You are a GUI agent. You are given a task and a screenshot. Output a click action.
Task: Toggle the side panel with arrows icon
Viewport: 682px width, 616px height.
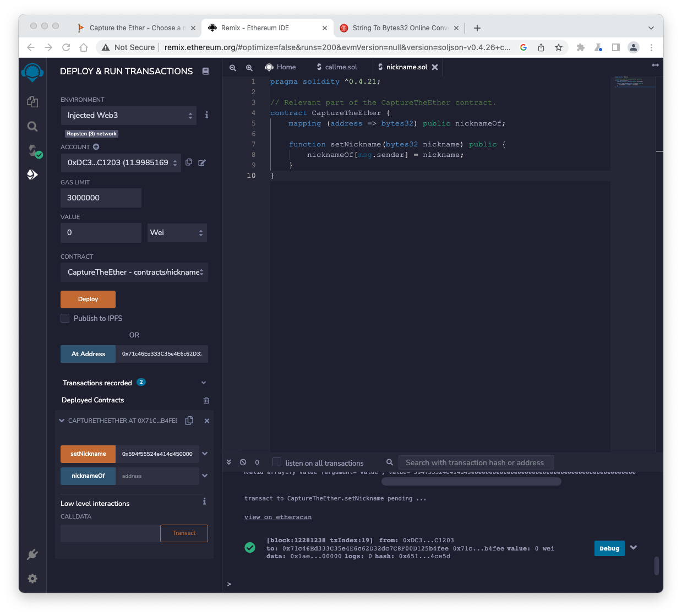655,65
